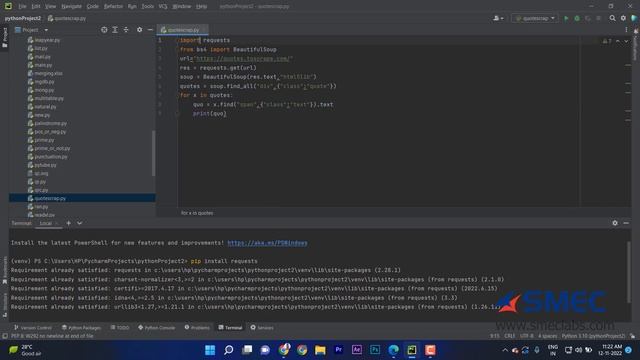Screen dimensions: 640x360
Task: Click the inspection warnings counter in editor
Action: [x=607, y=41]
